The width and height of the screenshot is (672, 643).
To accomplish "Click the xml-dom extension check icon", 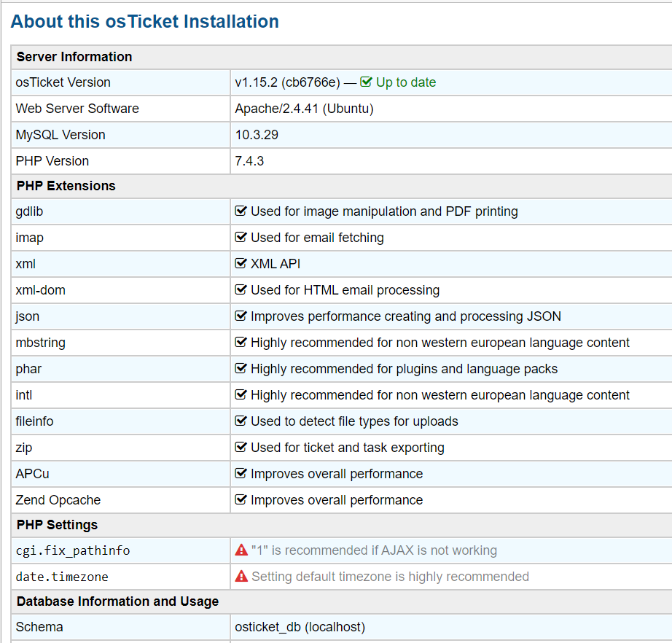I will click(241, 289).
